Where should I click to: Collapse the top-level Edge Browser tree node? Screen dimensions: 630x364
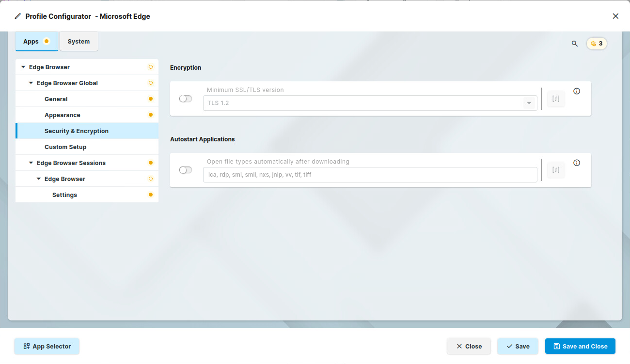tap(23, 67)
